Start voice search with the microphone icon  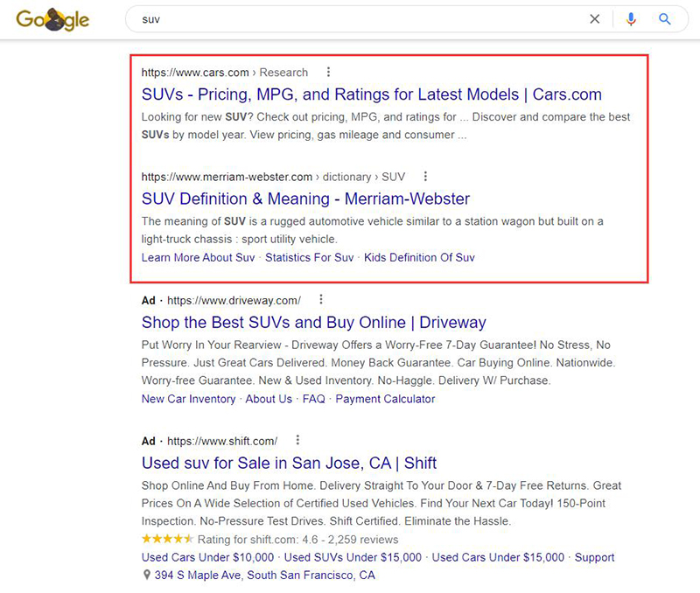[x=631, y=19]
